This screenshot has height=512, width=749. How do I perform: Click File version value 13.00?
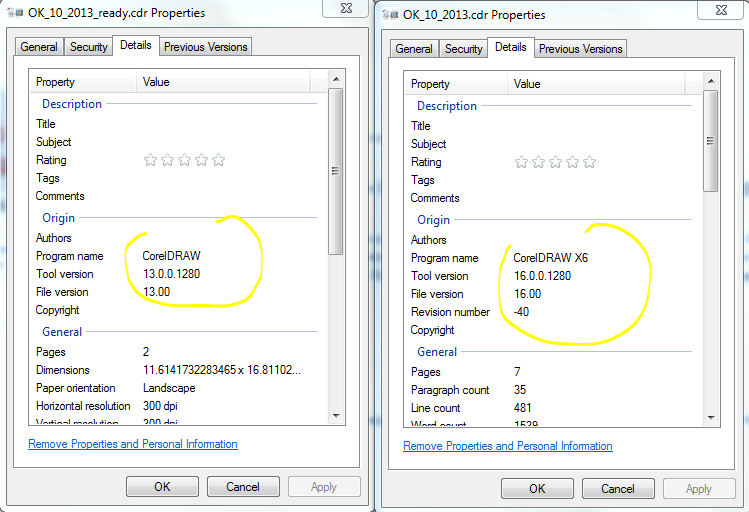tap(157, 292)
